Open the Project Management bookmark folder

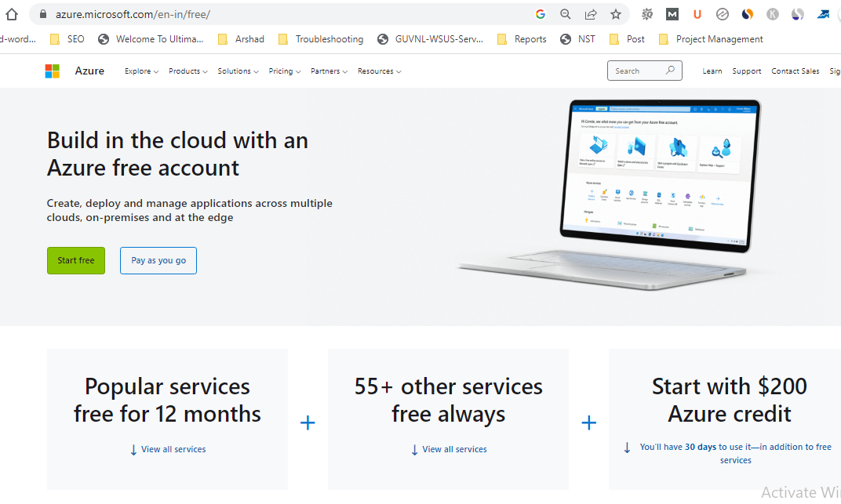(x=712, y=39)
